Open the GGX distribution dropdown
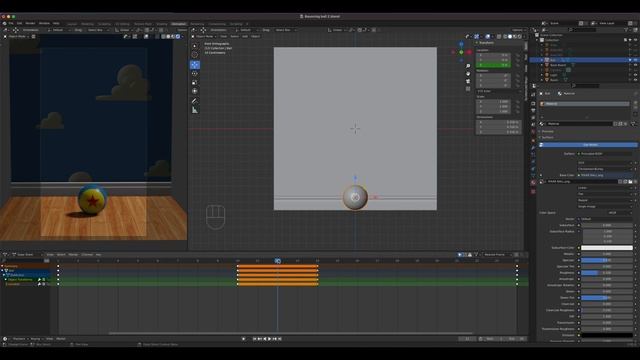 tap(606, 162)
